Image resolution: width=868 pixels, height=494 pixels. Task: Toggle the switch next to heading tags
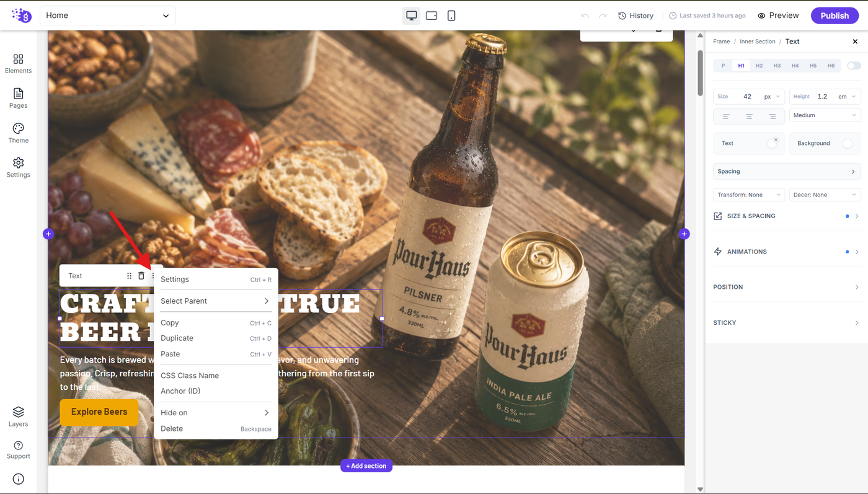[854, 66]
